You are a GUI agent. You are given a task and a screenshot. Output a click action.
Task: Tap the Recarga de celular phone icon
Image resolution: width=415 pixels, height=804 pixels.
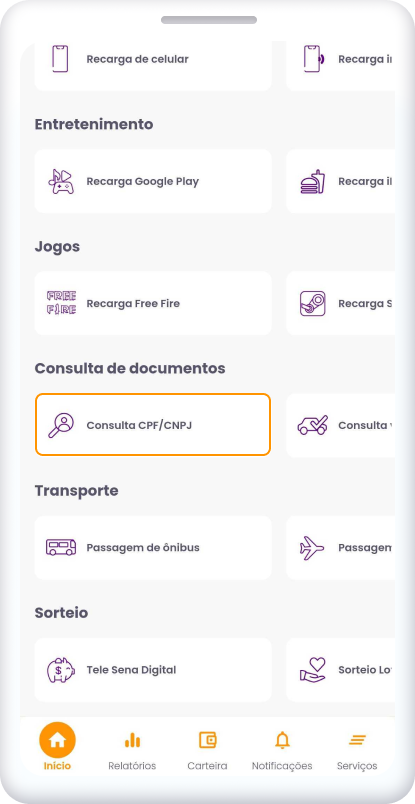(x=60, y=58)
